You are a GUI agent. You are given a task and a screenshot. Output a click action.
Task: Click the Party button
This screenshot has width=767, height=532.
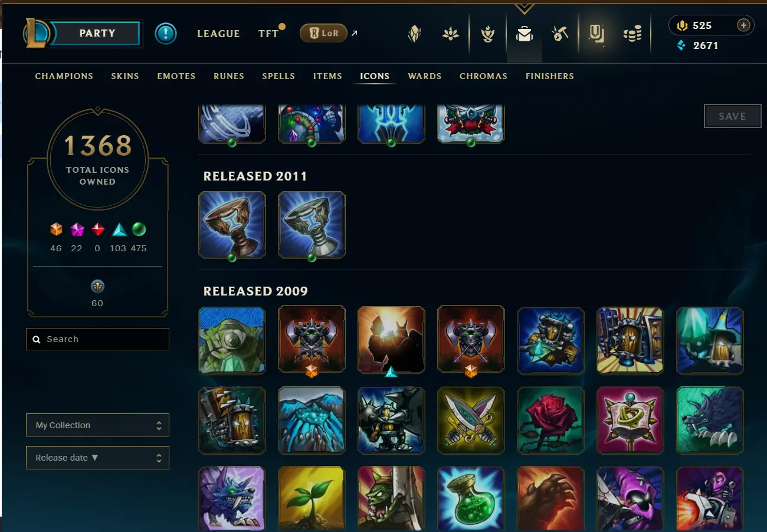(97, 33)
